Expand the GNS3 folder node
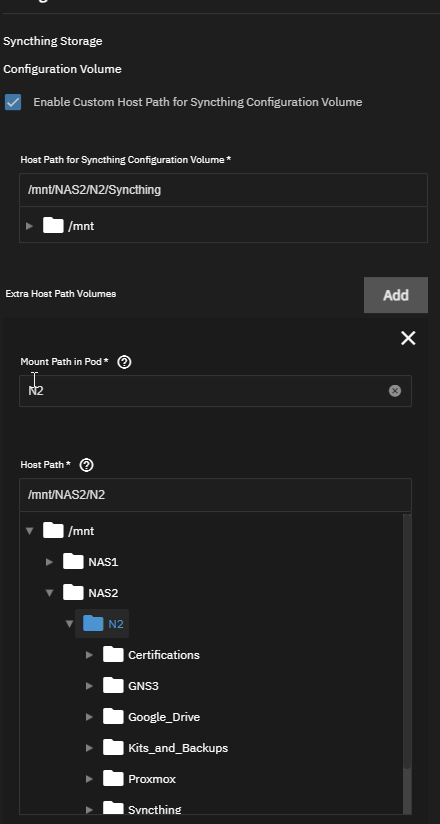This screenshot has height=824, width=440. (89, 686)
